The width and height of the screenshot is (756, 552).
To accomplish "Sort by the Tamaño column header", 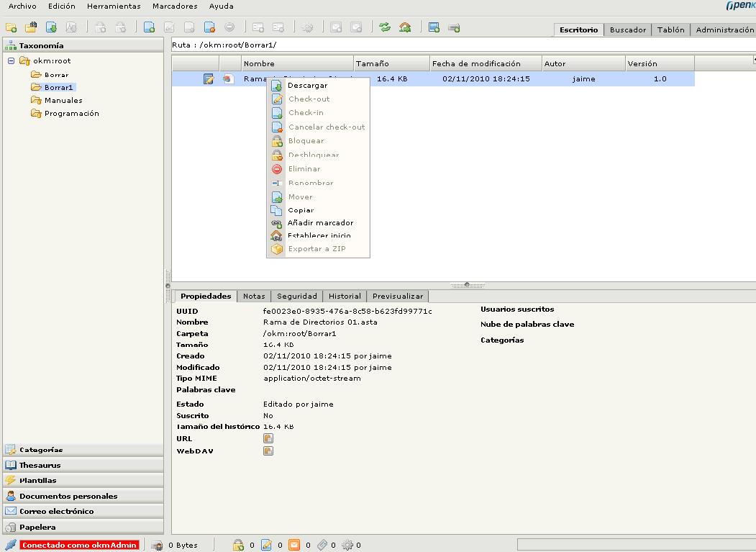I will point(391,63).
